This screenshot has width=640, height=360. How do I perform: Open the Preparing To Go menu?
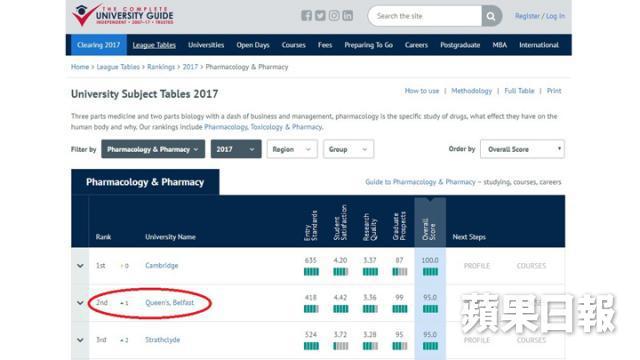pyautogui.click(x=369, y=45)
